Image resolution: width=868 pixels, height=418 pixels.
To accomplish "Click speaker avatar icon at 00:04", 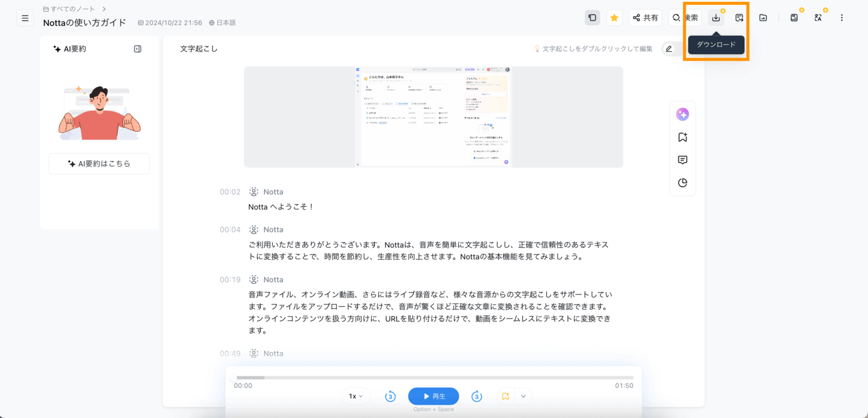I will click(254, 230).
